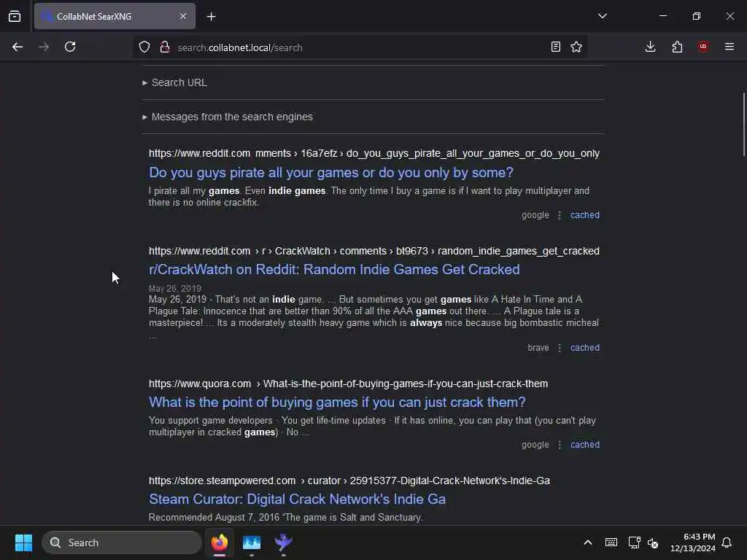
Task: Click the 'brave' engine label
Action: click(x=538, y=348)
